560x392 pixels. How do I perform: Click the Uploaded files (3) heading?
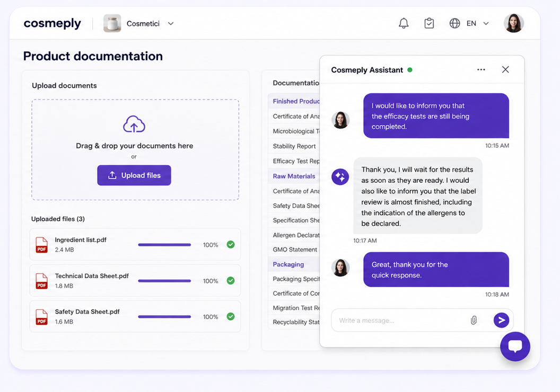point(58,219)
